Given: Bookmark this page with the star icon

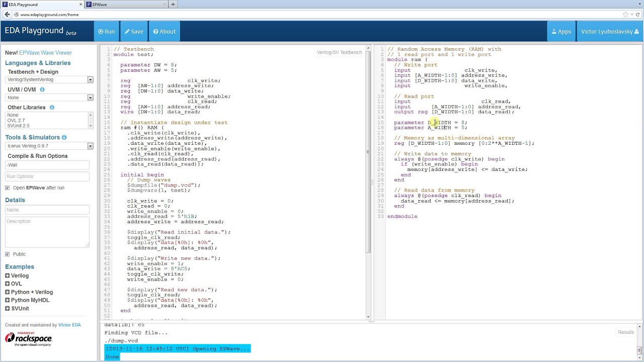Looking at the screenshot, I should click(625, 15).
